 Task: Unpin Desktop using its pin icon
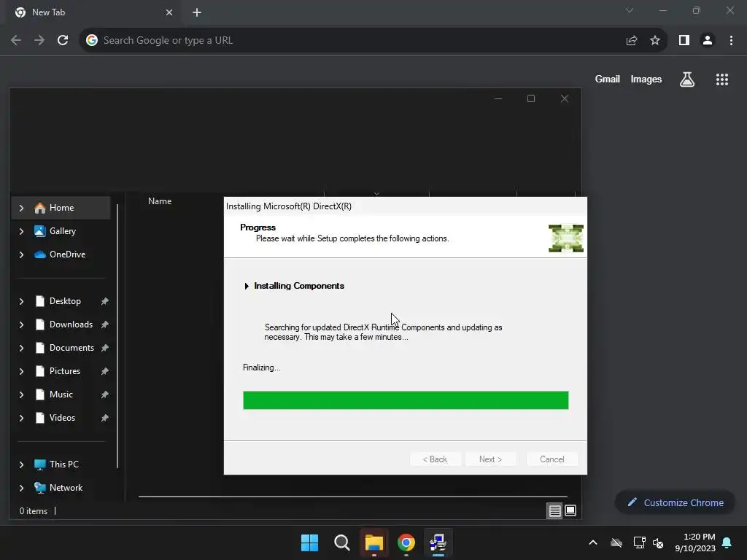tap(105, 301)
